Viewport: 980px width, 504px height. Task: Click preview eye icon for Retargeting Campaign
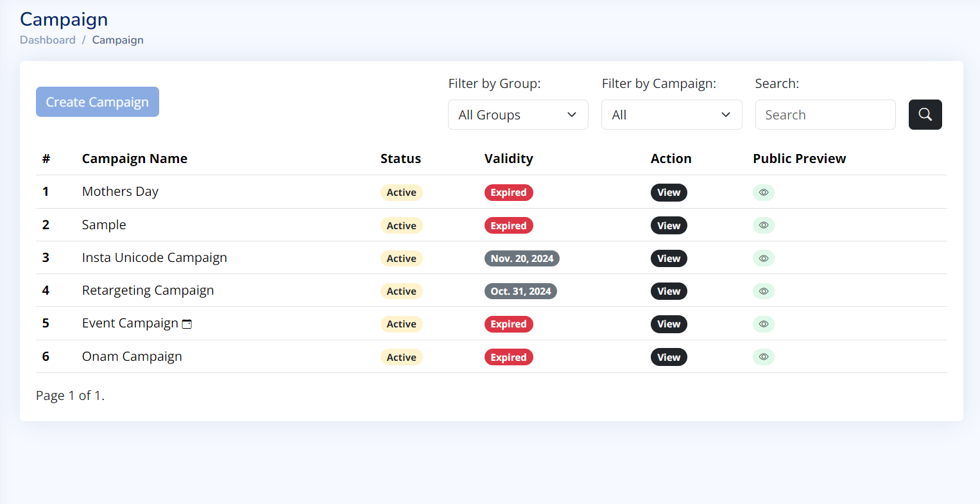click(x=763, y=291)
